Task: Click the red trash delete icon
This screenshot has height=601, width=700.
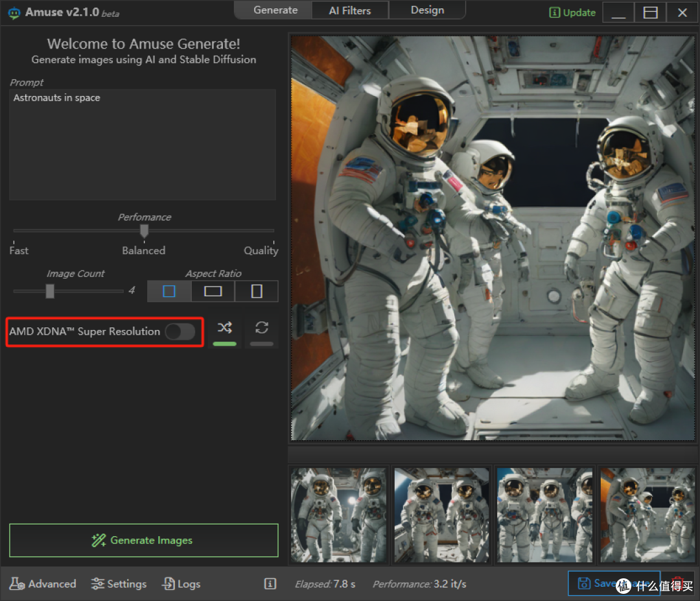Action: pyautogui.click(x=677, y=583)
